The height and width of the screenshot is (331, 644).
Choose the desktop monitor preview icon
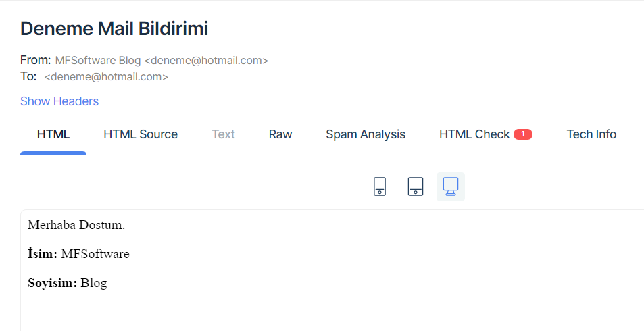coord(451,187)
